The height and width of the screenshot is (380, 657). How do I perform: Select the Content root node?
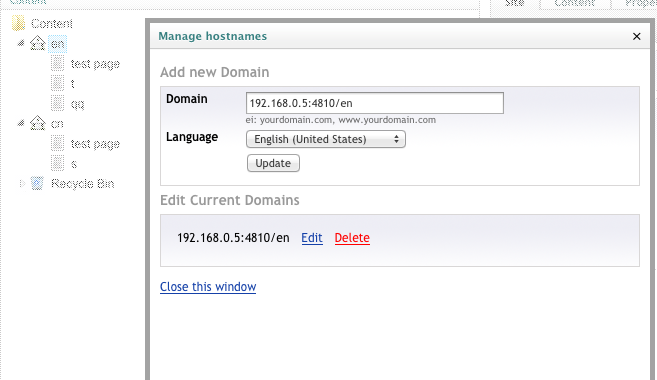point(52,23)
